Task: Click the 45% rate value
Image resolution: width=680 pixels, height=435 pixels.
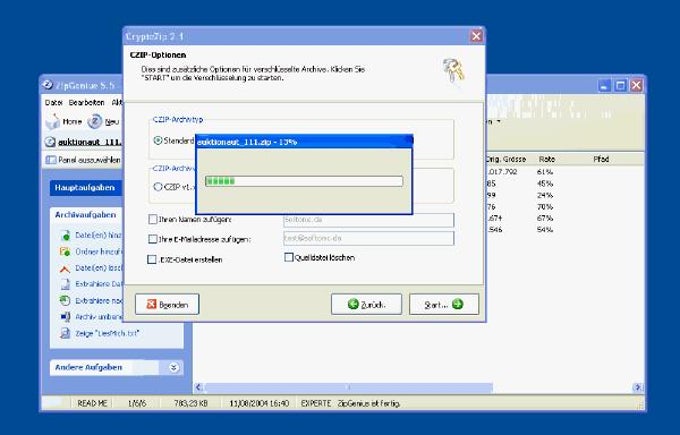Action: coord(545,184)
